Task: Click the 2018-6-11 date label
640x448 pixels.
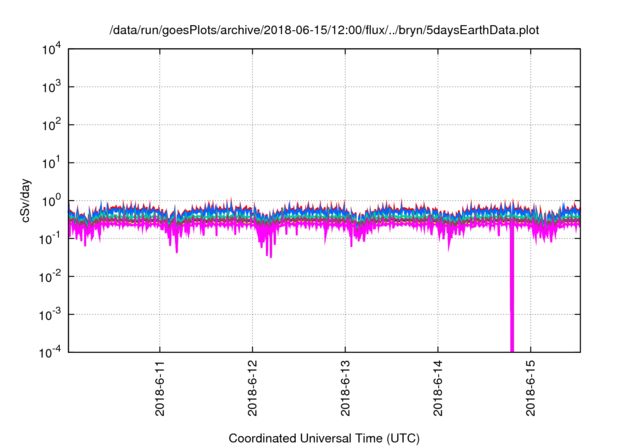Action: click(160, 388)
